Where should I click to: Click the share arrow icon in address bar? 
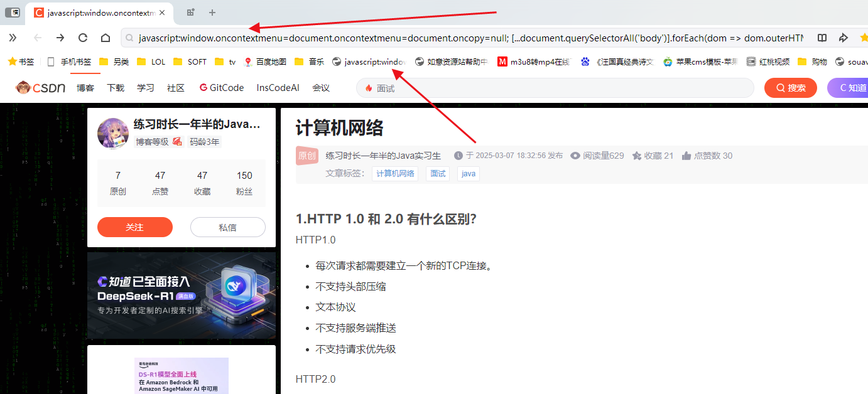[844, 38]
